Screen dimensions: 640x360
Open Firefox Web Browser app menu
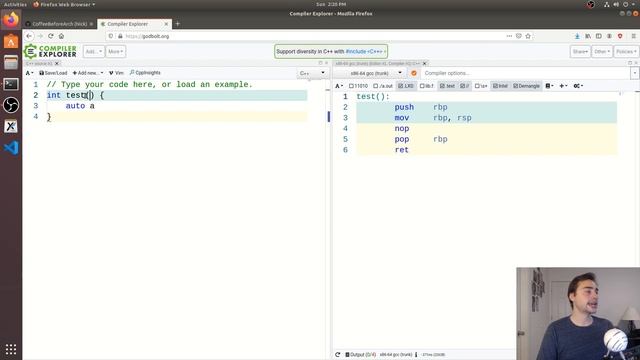pyautogui.click(x=64, y=4)
